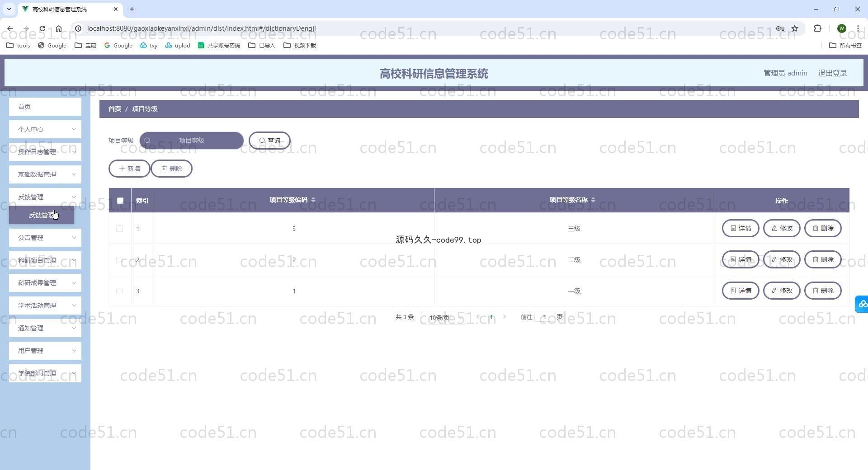Click 修改 for the 一级 row
The height and width of the screenshot is (470, 868).
[x=782, y=291]
